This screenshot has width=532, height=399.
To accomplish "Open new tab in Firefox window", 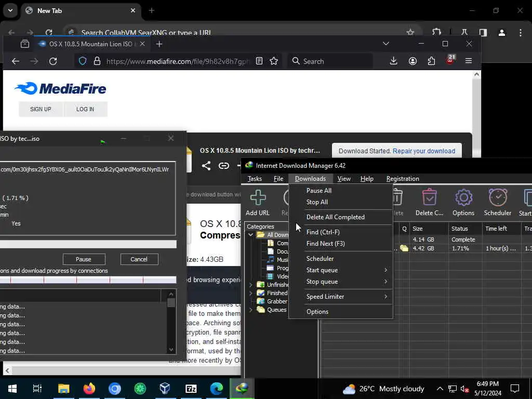I will click(159, 44).
